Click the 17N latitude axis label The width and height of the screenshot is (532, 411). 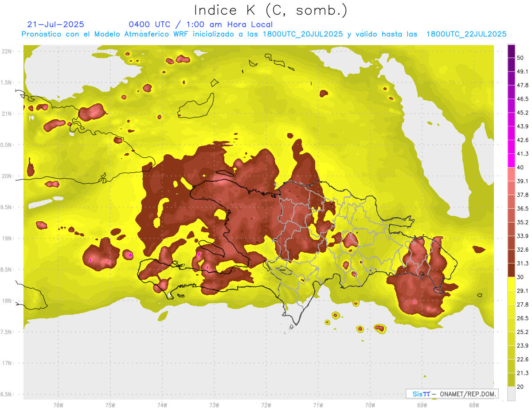[x=7, y=363]
